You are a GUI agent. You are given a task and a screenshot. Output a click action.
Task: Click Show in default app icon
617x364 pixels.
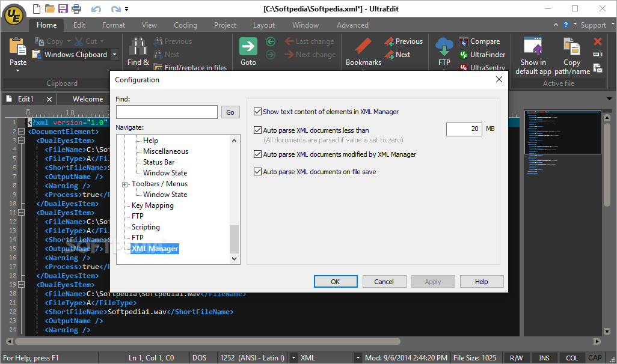pos(533,46)
